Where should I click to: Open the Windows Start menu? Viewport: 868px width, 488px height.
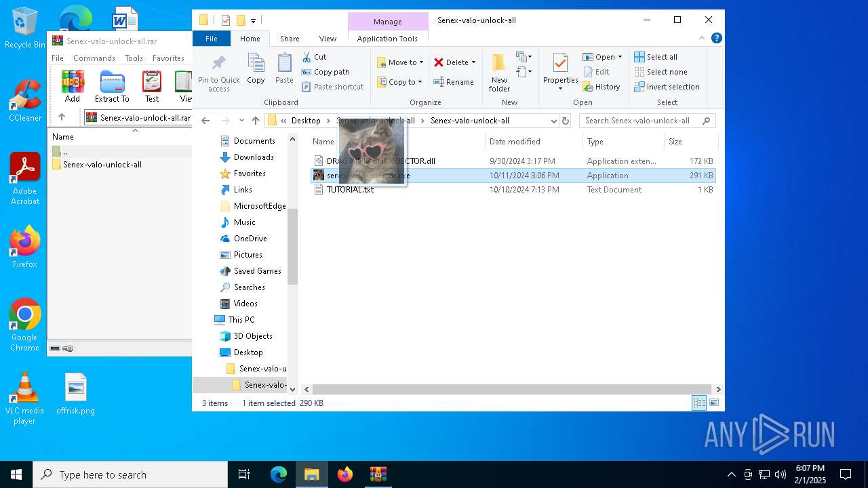(x=16, y=474)
